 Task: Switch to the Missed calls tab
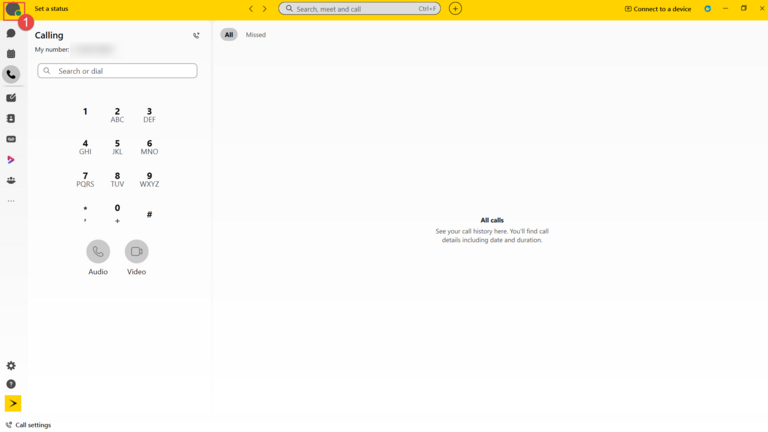click(256, 35)
